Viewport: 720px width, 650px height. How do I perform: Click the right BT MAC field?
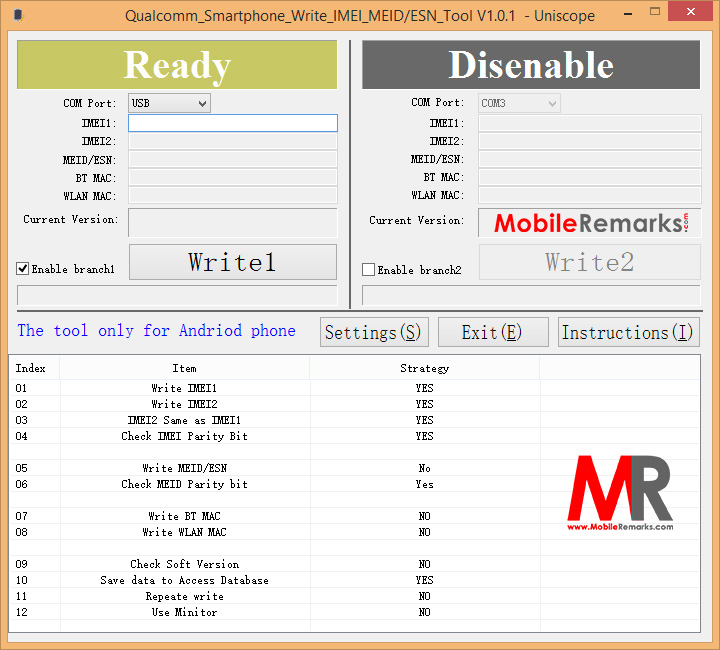[590, 177]
